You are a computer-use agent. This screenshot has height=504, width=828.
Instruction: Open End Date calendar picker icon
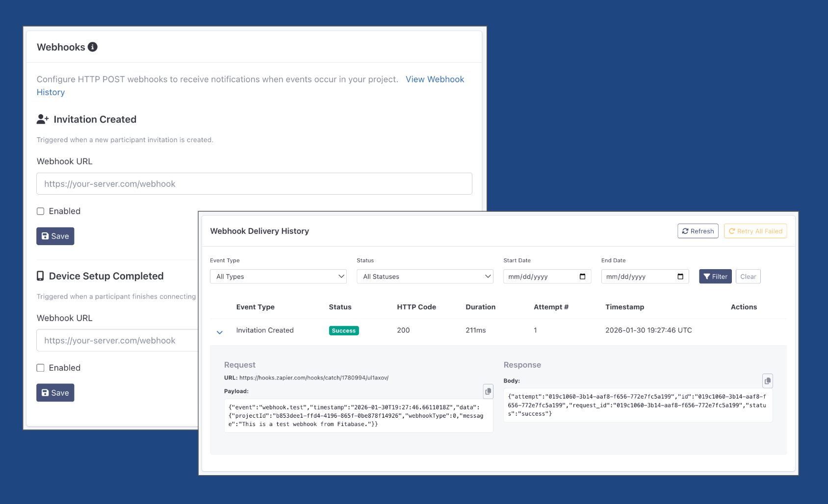point(680,277)
